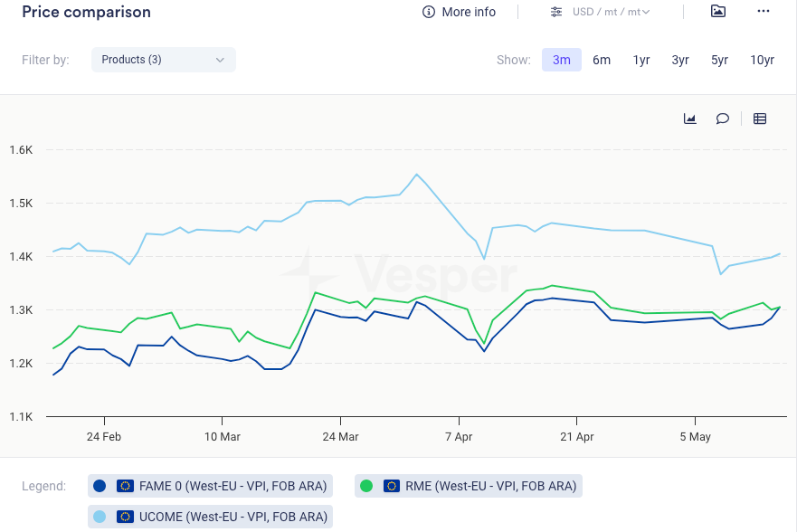Open the USD / mt unit dropdown
This screenshot has height=532, width=797.
(x=611, y=12)
